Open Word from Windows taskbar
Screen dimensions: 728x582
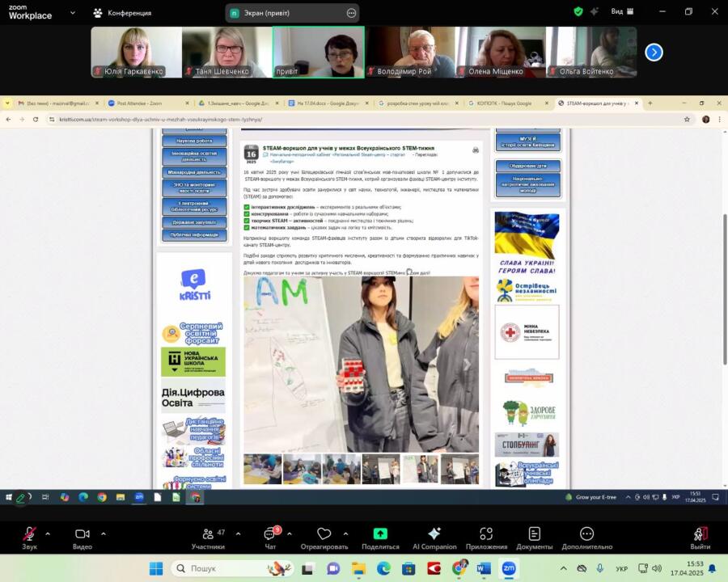click(484, 568)
